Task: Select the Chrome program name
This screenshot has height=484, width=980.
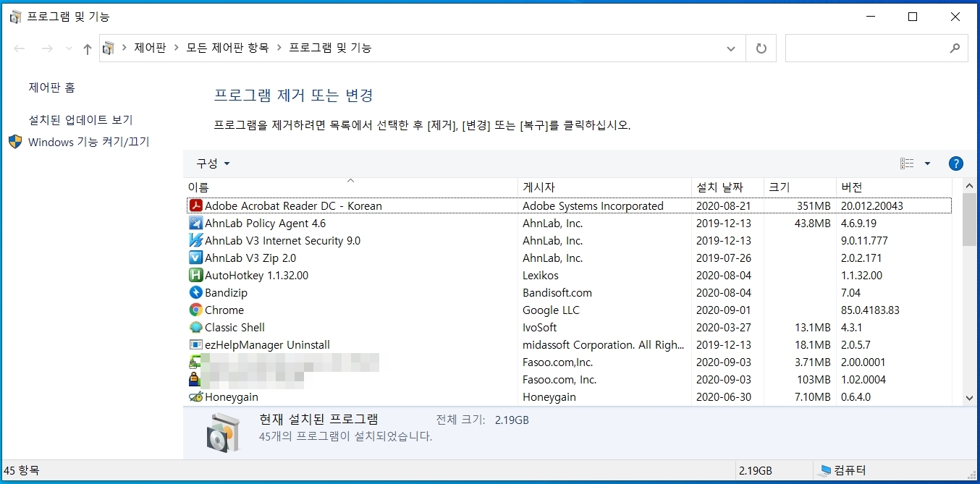Action: tap(224, 310)
